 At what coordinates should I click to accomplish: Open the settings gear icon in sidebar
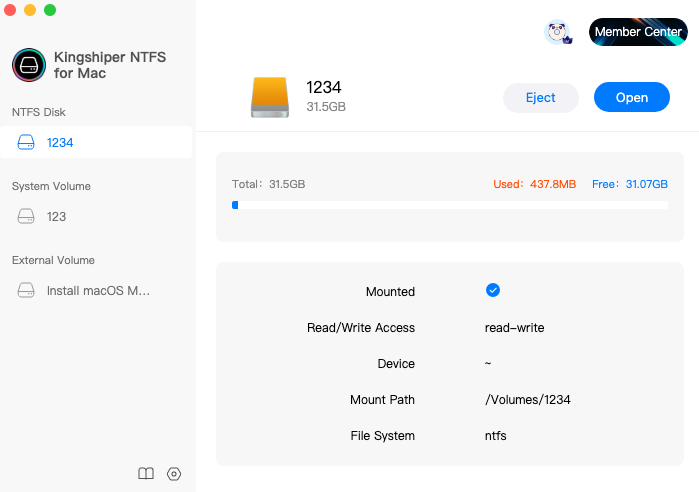pos(174,474)
